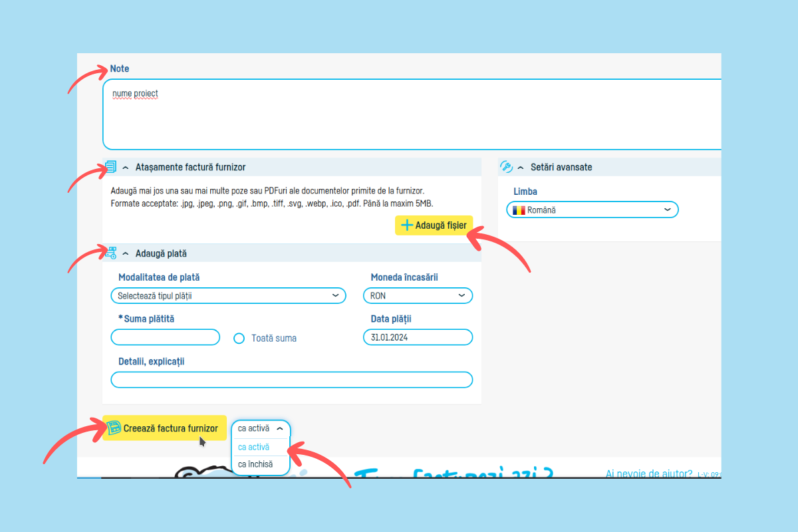The image size is (798, 532).
Task: Click the Adaugă plată payment icon
Action: pyautogui.click(x=112, y=253)
